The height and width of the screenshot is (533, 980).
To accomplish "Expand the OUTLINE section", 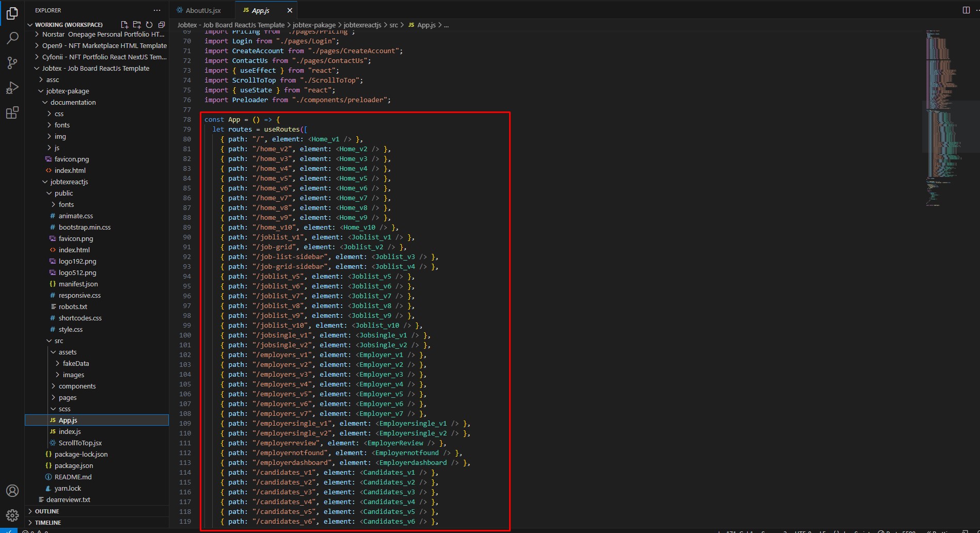I will tap(47, 511).
